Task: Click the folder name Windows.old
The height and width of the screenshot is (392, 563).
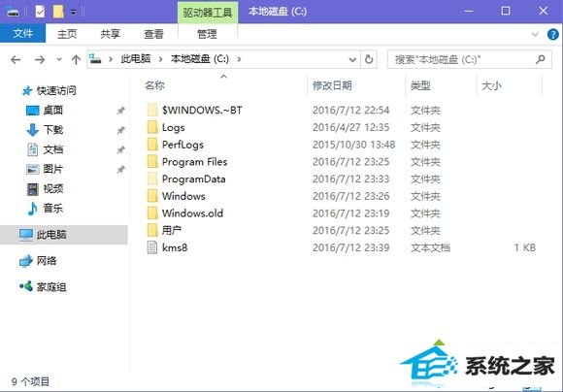Action: click(x=192, y=213)
